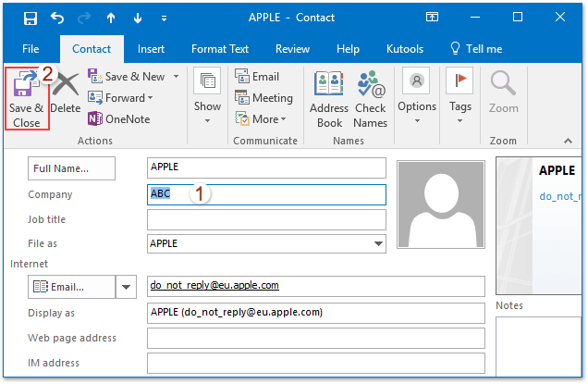Click the Job title field

click(x=266, y=219)
